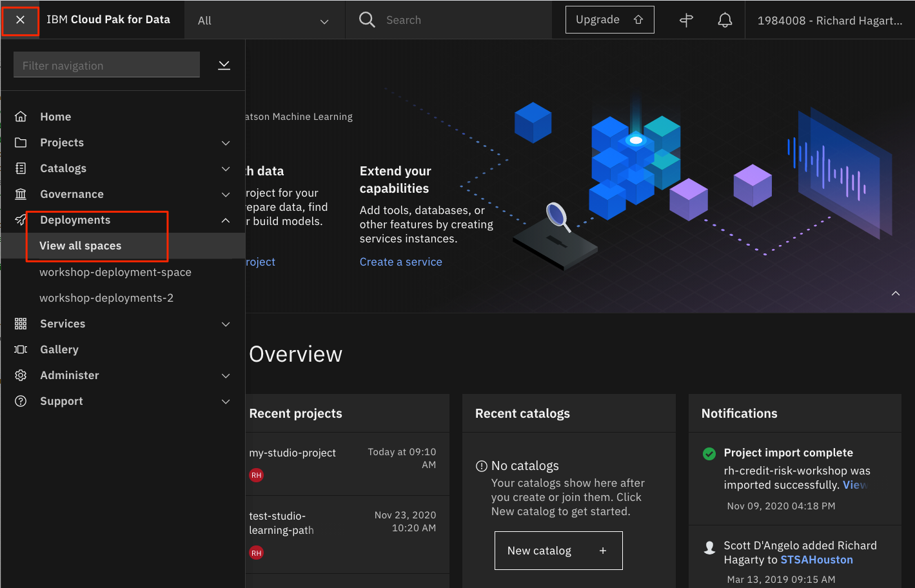Select View all spaces
Screen dimensions: 915x588
click(123, 246)
